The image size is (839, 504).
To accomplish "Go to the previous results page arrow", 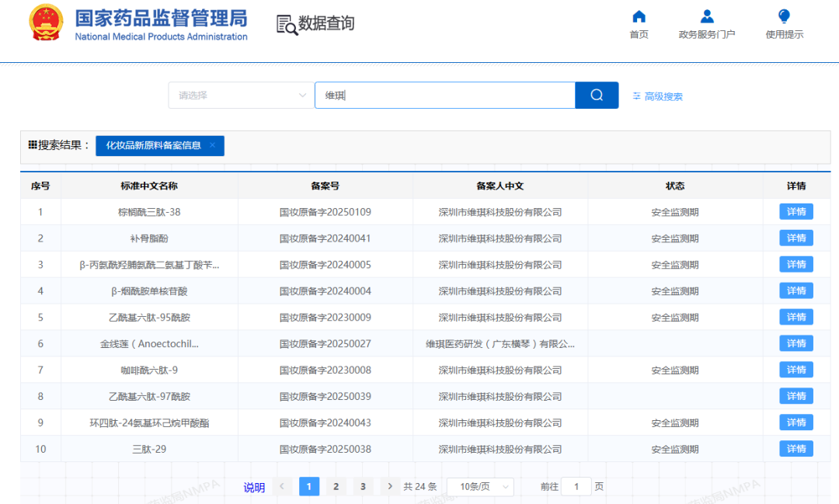I will pyautogui.click(x=282, y=486).
